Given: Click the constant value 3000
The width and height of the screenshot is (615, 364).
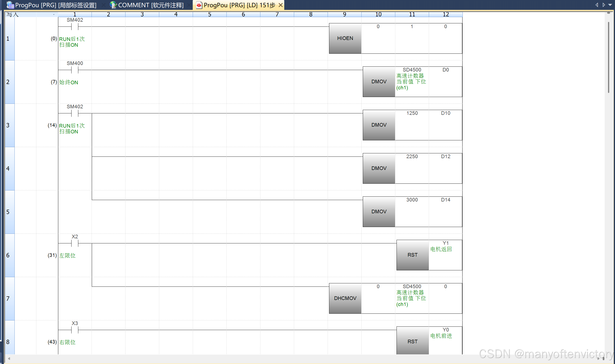Looking at the screenshot, I should (x=412, y=200).
